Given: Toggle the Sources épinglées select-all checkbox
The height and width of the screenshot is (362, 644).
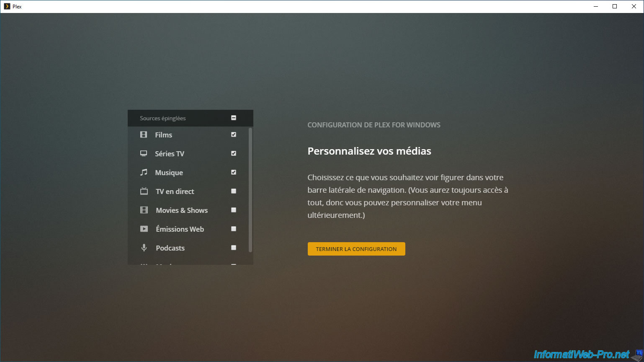Looking at the screenshot, I should pyautogui.click(x=234, y=118).
